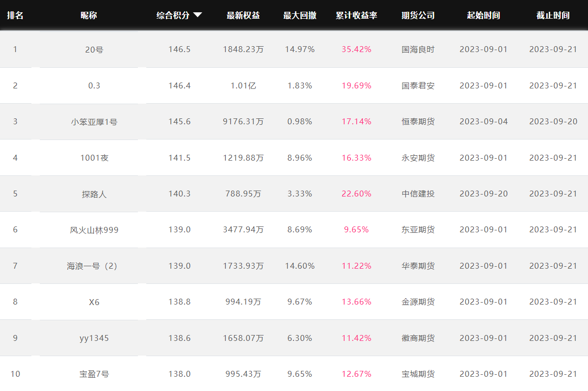The image size is (588, 391).
Task: Sort by the 综合积分 descending arrow
Action: (198, 15)
